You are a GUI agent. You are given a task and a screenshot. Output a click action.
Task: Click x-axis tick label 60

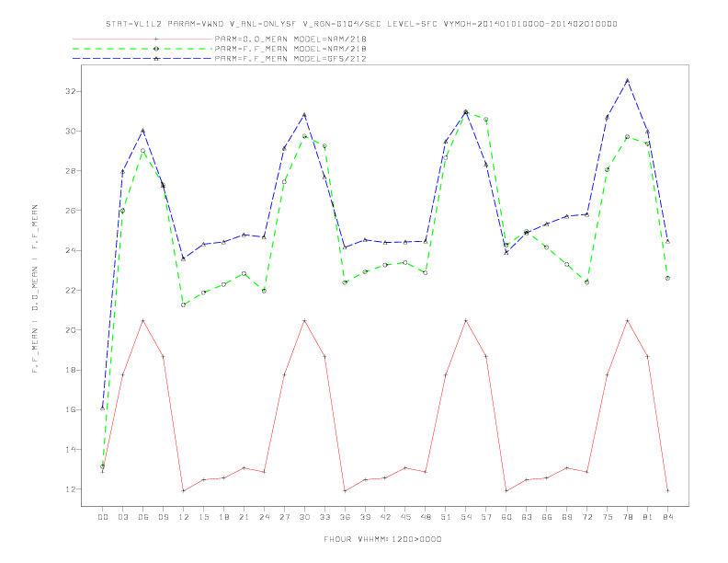[506, 517]
